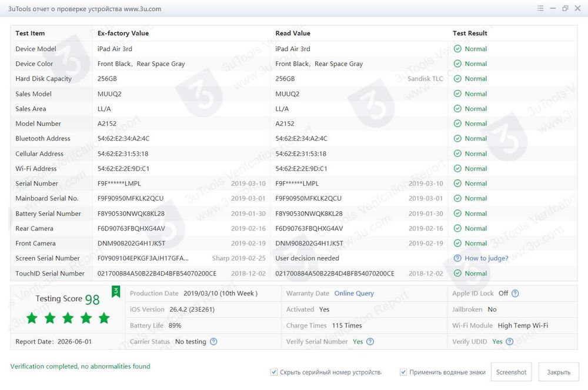This screenshot has width=588, height=390.
Task: Click green check icon in Wi-Fi Address row
Action: coord(457,168)
